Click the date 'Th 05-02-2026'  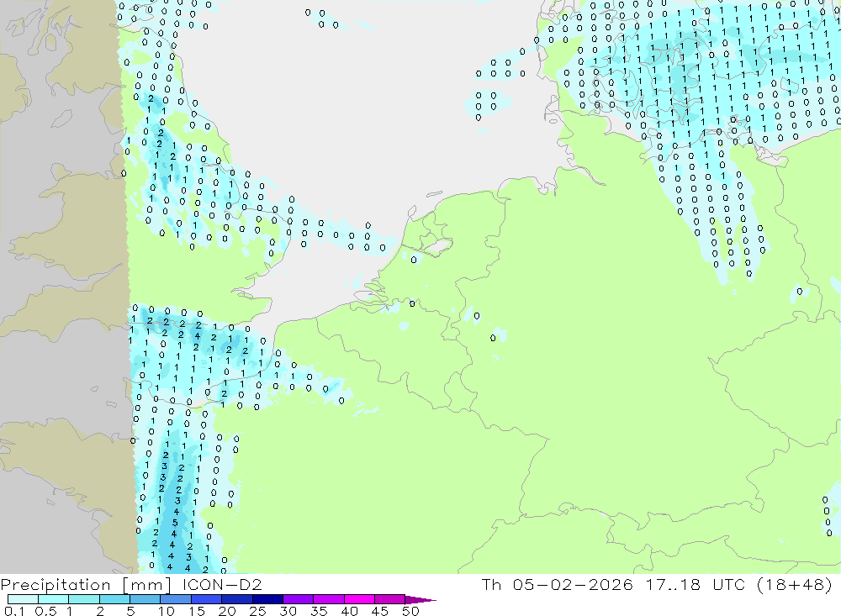click(x=557, y=584)
